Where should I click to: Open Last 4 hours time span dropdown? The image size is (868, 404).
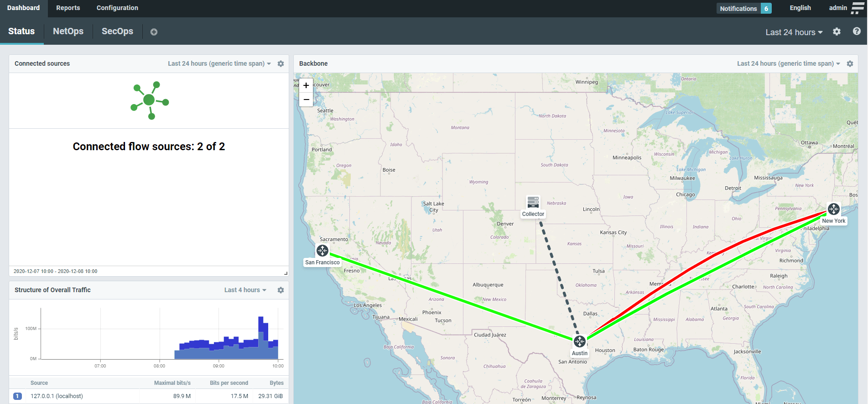[x=245, y=290]
